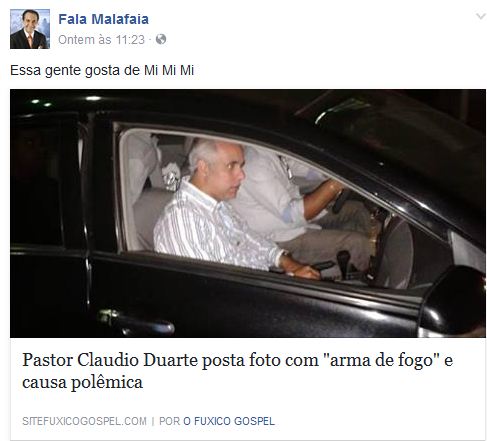
Task: Click the Fala Malafaia page name
Action: coord(104,19)
